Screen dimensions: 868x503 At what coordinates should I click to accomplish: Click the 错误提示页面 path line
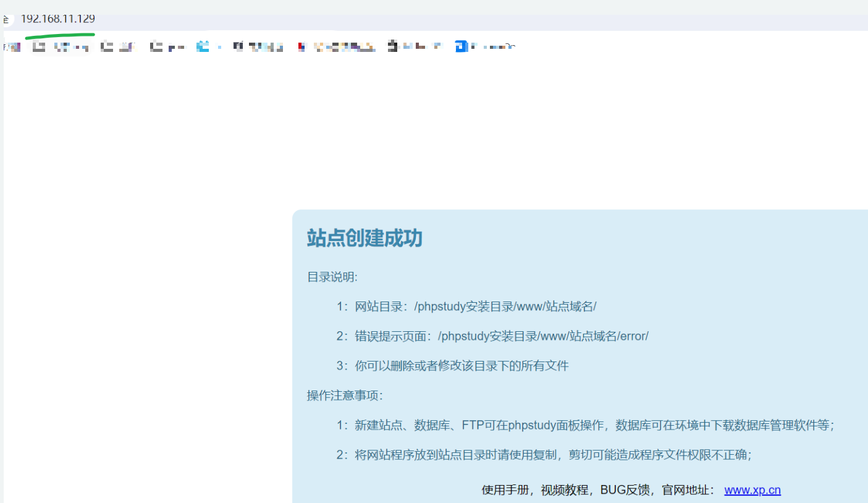click(492, 336)
